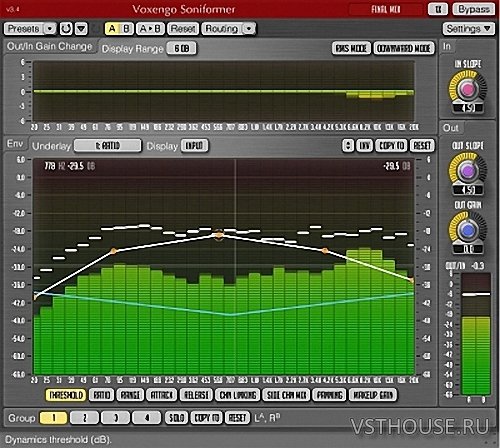
Task: Click the OUT SLOPE purple knob
Action: [x=467, y=171]
